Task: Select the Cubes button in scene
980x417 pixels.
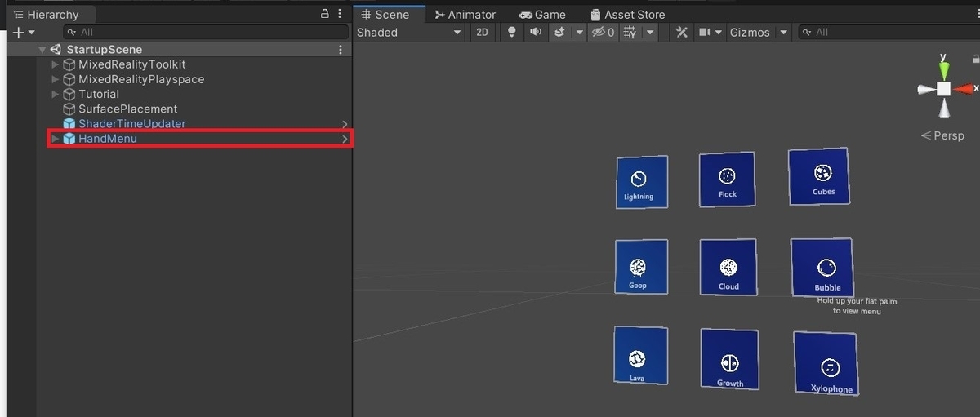Action: click(818, 176)
